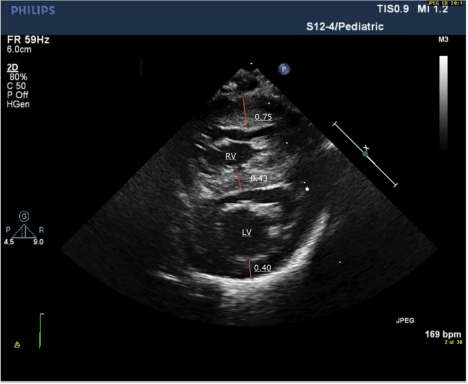The width and height of the screenshot is (468, 384).
Task: Click the P Off persistence setting
Action: click(18, 95)
